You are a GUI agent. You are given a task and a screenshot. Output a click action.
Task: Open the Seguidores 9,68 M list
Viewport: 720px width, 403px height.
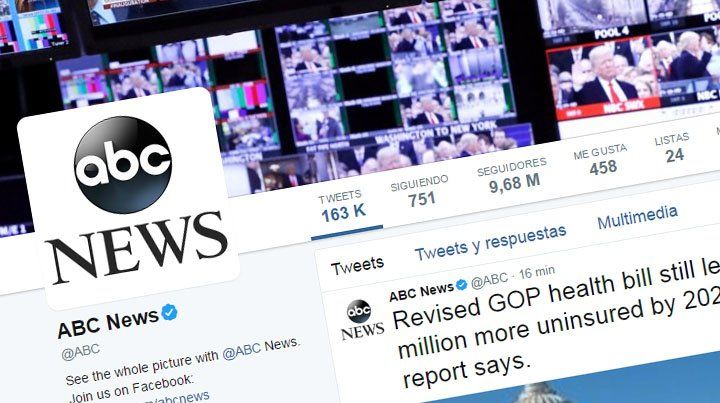513,176
